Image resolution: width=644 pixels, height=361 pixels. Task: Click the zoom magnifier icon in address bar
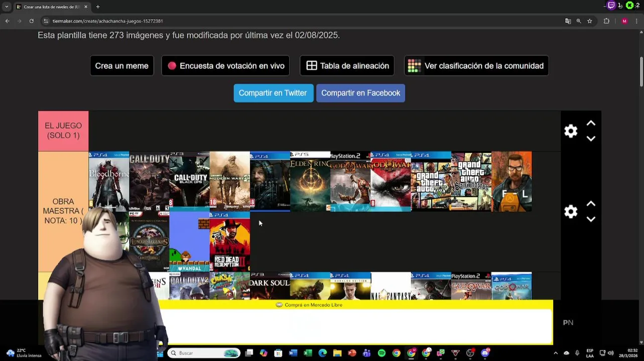579,21
